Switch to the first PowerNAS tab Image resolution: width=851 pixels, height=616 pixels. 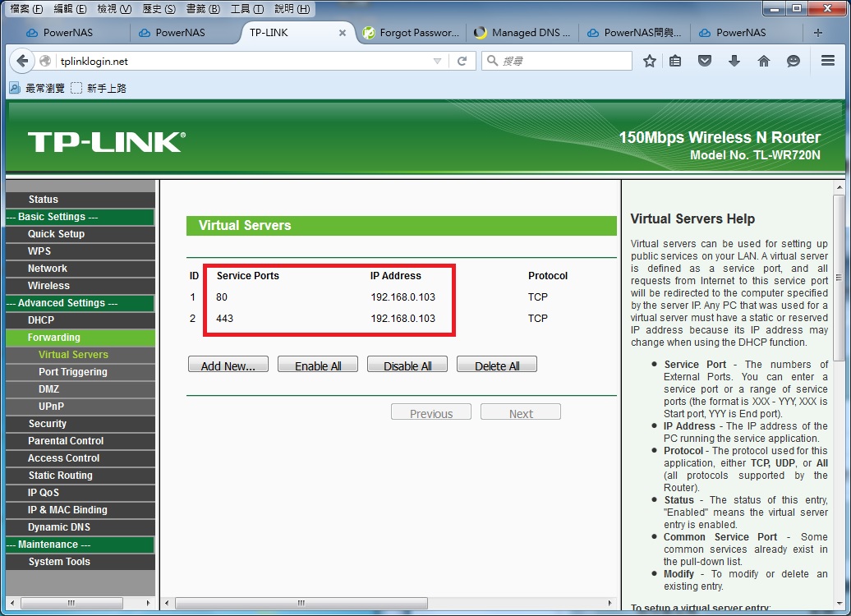tap(68, 33)
